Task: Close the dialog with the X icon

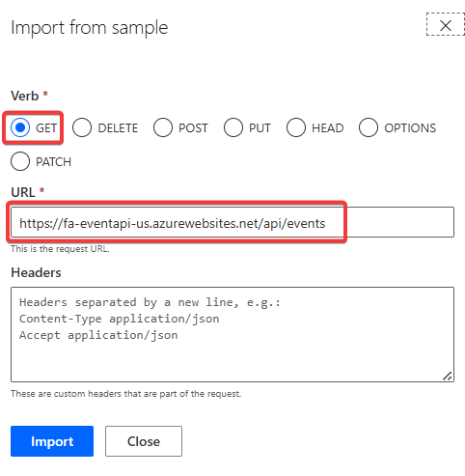Action: pos(446,25)
